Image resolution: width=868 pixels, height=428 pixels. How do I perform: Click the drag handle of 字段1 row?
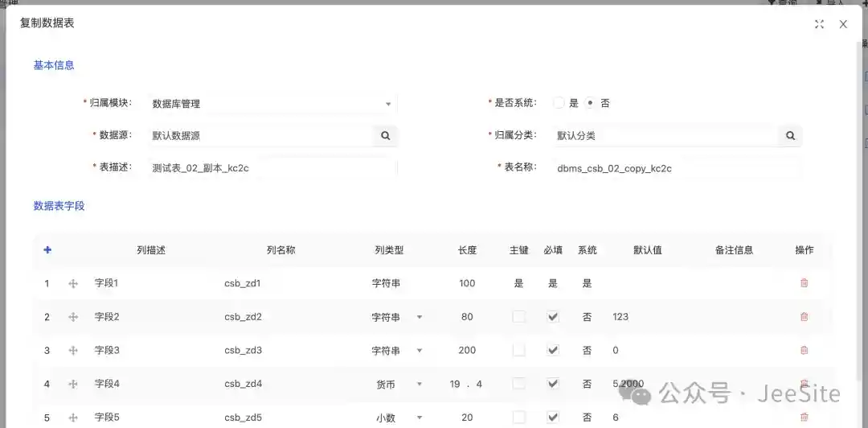(x=73, y=284)
